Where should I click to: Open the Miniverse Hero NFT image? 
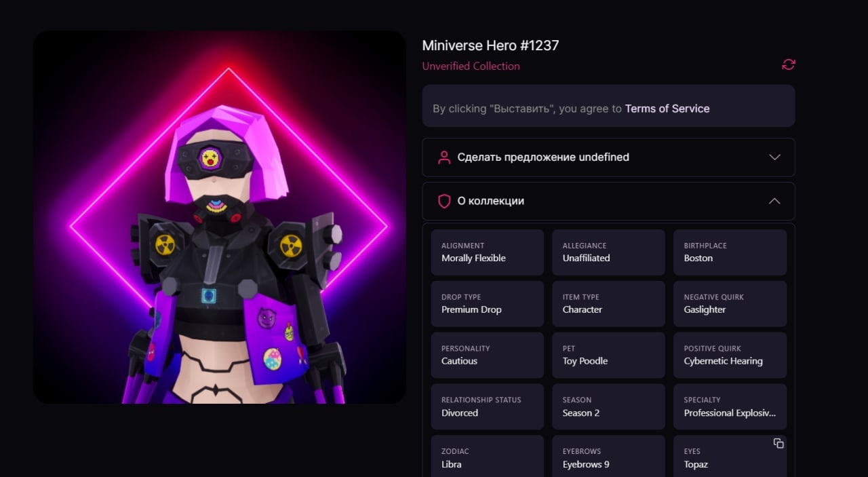(220, 217)
